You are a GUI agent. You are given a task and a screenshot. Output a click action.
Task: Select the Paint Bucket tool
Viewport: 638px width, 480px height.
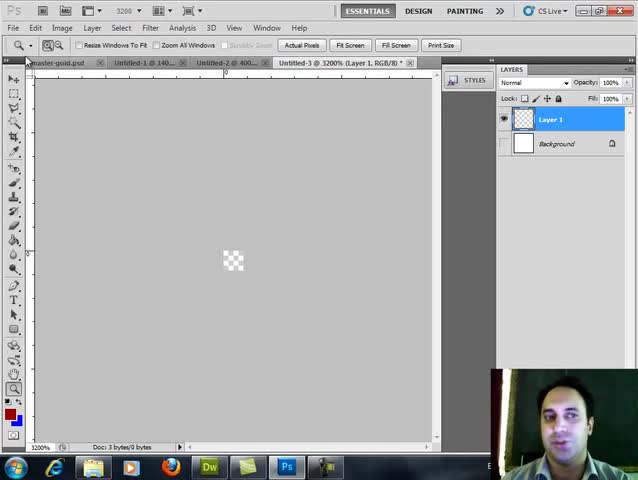13,240
